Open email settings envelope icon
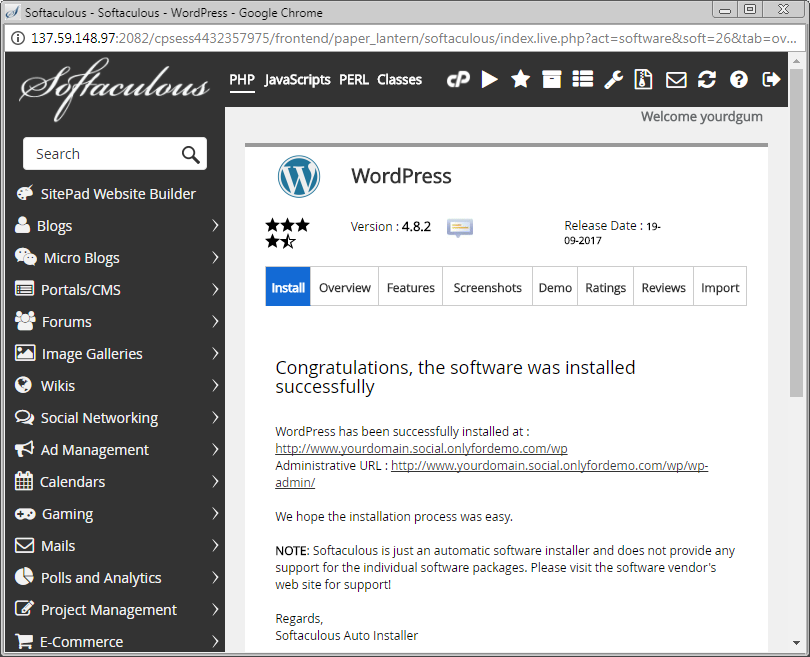 coord(676,80)
